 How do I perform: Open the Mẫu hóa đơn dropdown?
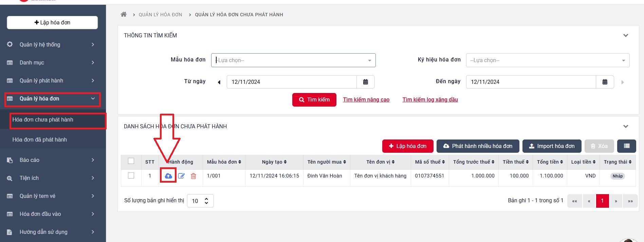(x=293, y=60)
